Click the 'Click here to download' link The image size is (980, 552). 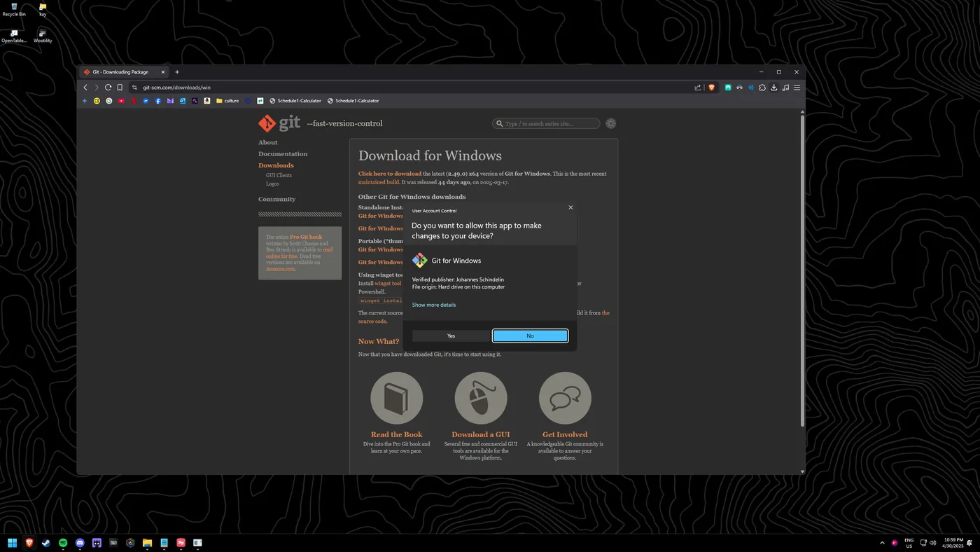[390, 174]
